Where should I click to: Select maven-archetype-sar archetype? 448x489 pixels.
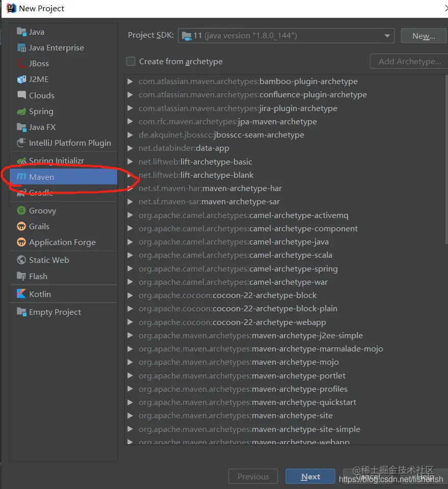click(x=209, y=202)
